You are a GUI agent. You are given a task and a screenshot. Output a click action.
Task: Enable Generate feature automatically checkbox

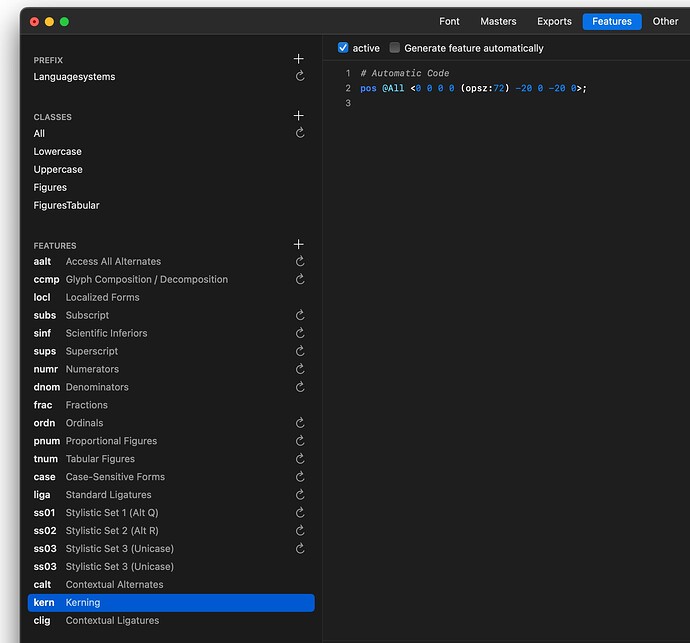pyautogui.click(x=395, y=48)
